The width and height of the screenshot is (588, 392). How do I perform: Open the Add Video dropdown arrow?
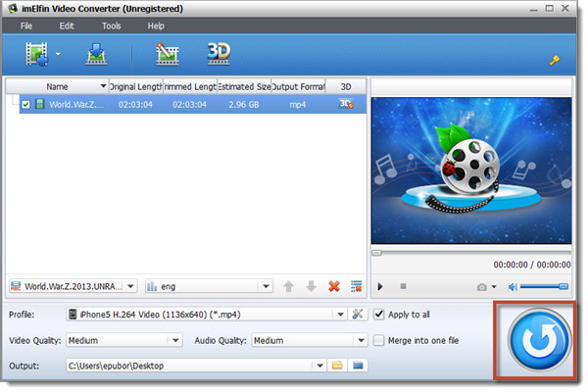(x=58, y=54)
